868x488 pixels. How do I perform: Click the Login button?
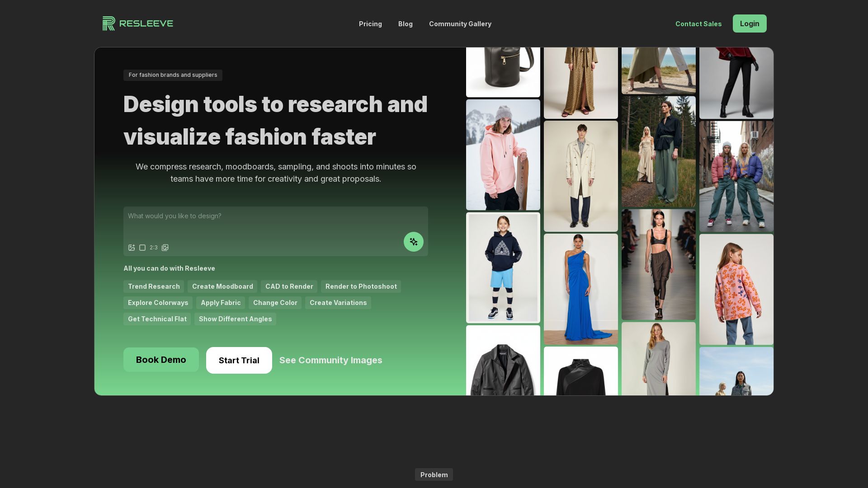[x=749, y=23]
